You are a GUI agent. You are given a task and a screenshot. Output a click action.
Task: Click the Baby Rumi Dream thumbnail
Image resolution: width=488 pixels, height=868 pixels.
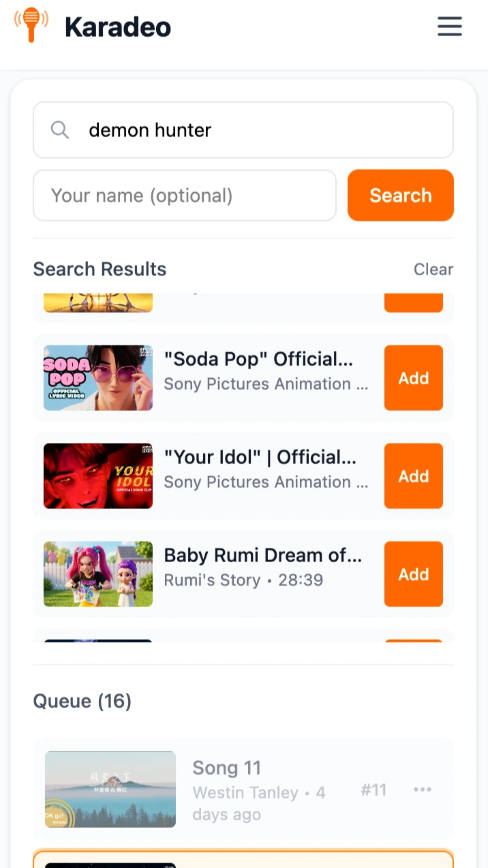pos(97,574)
